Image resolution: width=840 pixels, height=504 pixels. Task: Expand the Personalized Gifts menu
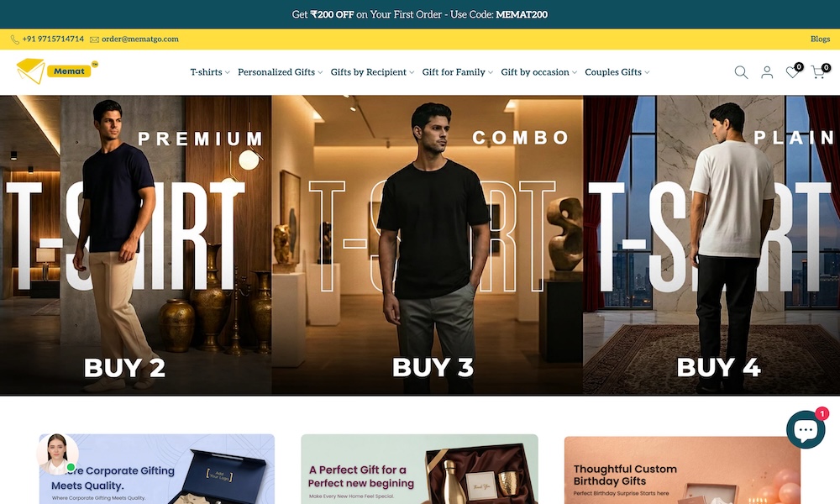pyautogui.click(x=281, y=72)
